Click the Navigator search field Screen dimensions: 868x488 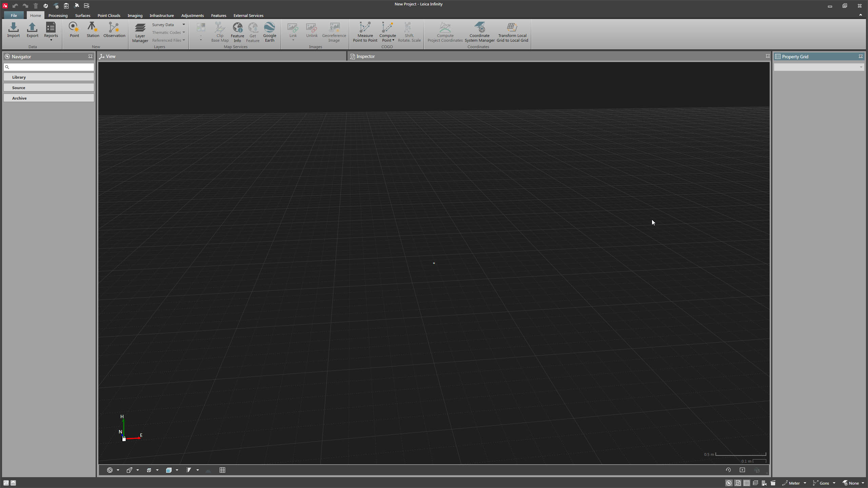coord(51,67)
